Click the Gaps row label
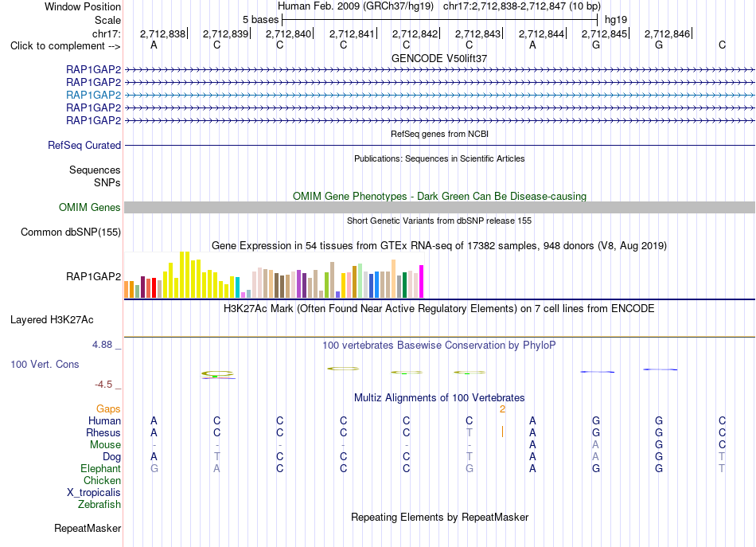 [108, 409]
